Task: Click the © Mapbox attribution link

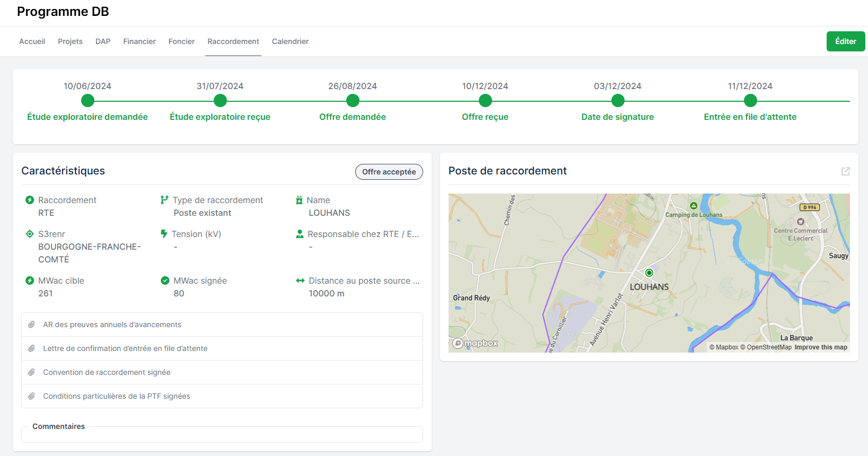Action: point(724,347)
